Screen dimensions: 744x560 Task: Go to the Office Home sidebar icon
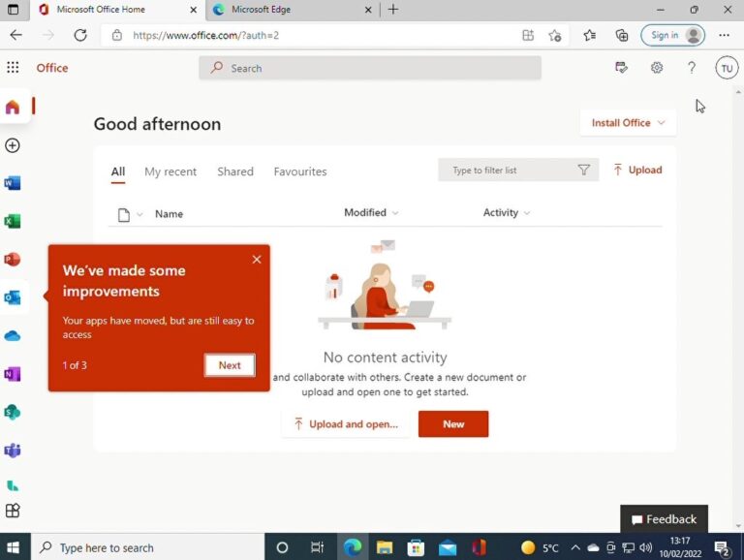[13, 107]
